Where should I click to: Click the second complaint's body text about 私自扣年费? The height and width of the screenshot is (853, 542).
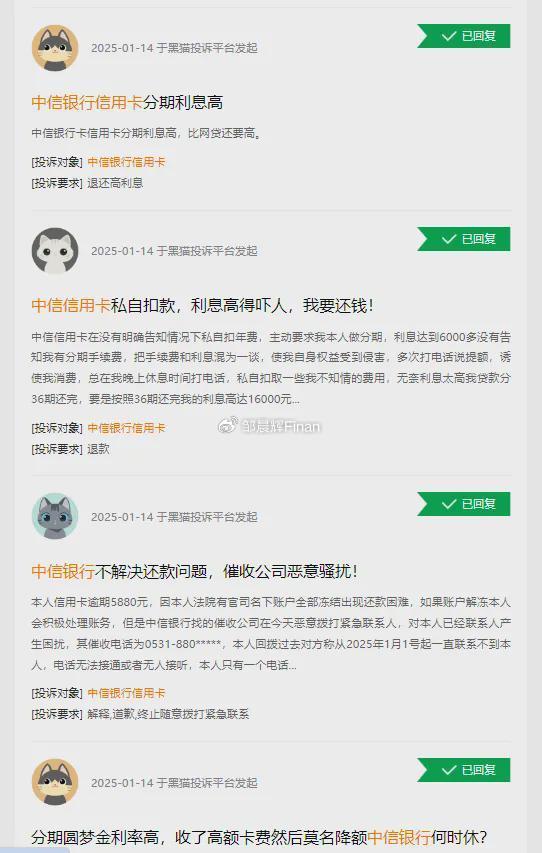click(x=271, y=368)
